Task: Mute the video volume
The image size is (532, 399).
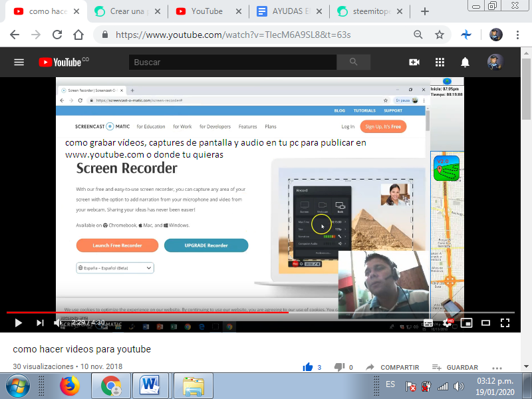Action: 58,323
